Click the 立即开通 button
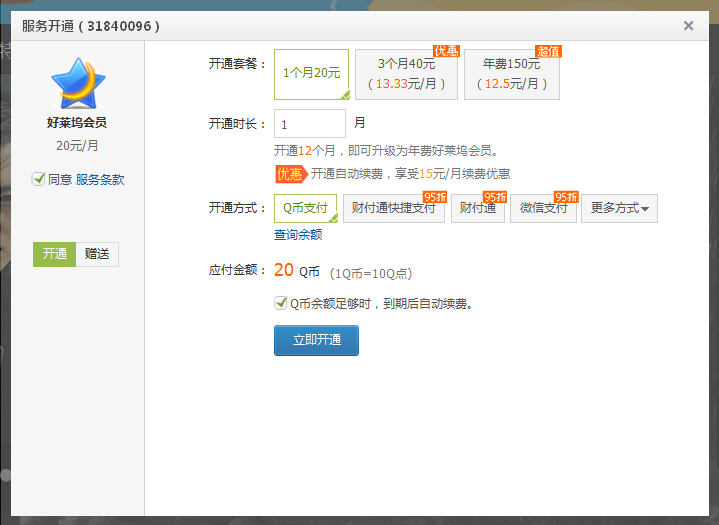Image resolution: width=719 pixels, height=525 pixels. click(316, 340)
